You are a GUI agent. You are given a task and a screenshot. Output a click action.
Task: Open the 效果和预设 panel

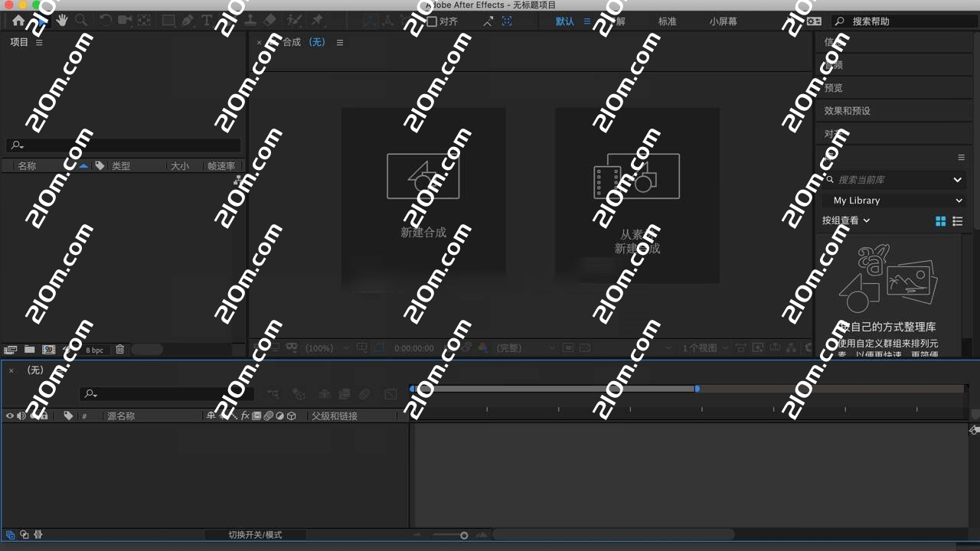pyautogui.click(x=847, y=111)
